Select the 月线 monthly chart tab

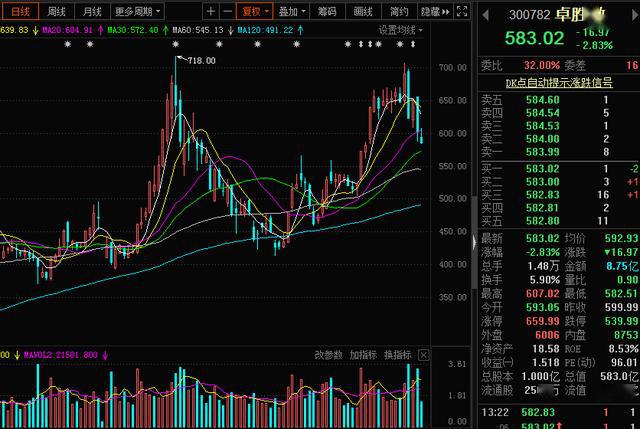coord(91,12)
